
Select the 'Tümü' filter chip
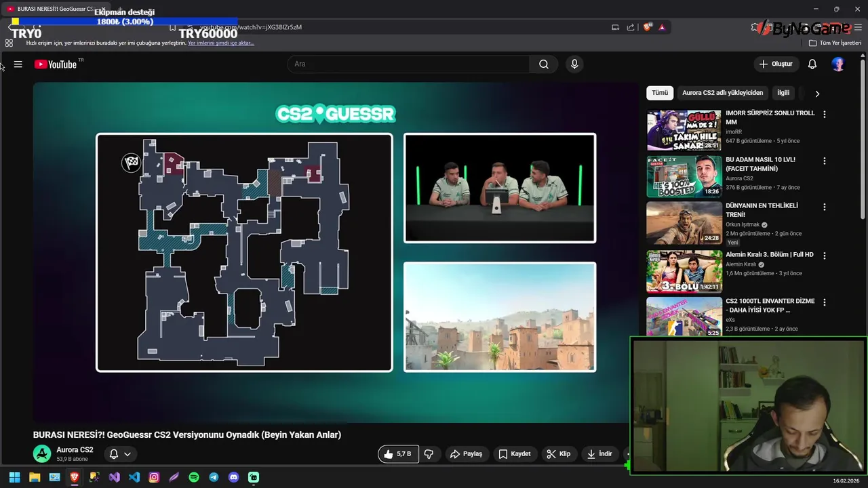[660, 93]
